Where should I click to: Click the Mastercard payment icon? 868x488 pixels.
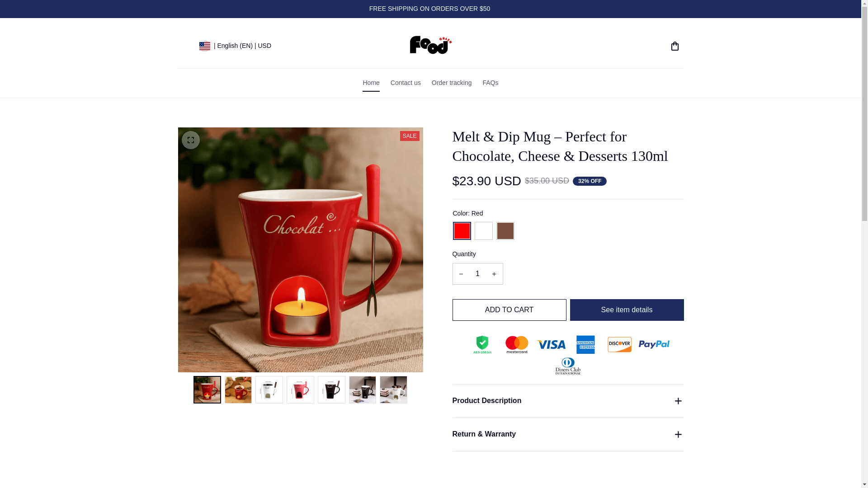(x=517, y=345)
